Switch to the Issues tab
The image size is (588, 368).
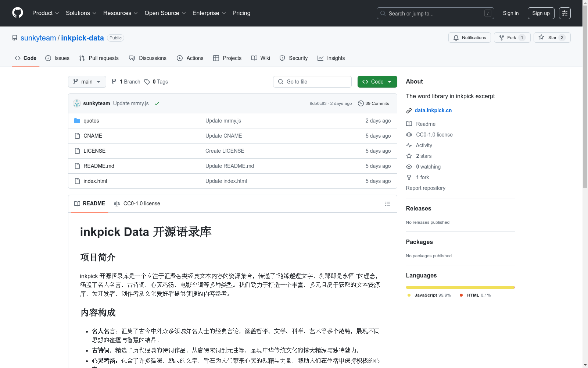pos(57,58)
